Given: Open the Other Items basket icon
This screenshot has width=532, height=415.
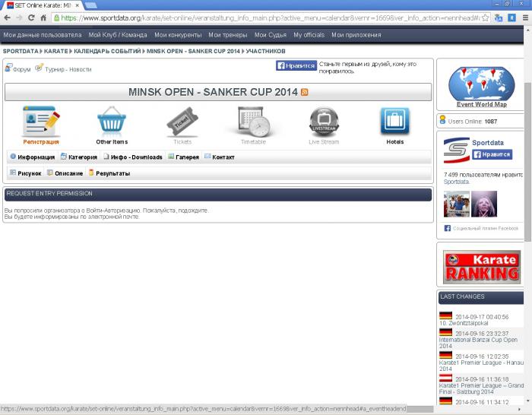Looking at the screenshot, I should click(112, 122).
